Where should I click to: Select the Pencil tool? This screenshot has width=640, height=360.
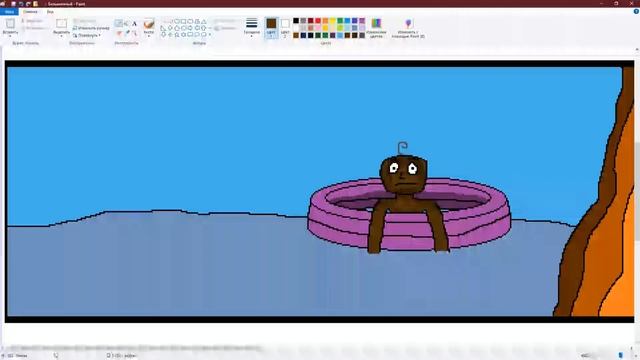(x=119, y=24)
